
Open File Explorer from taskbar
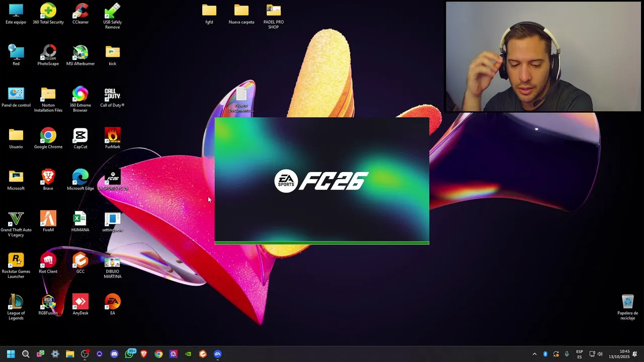[x=70, y=354]
